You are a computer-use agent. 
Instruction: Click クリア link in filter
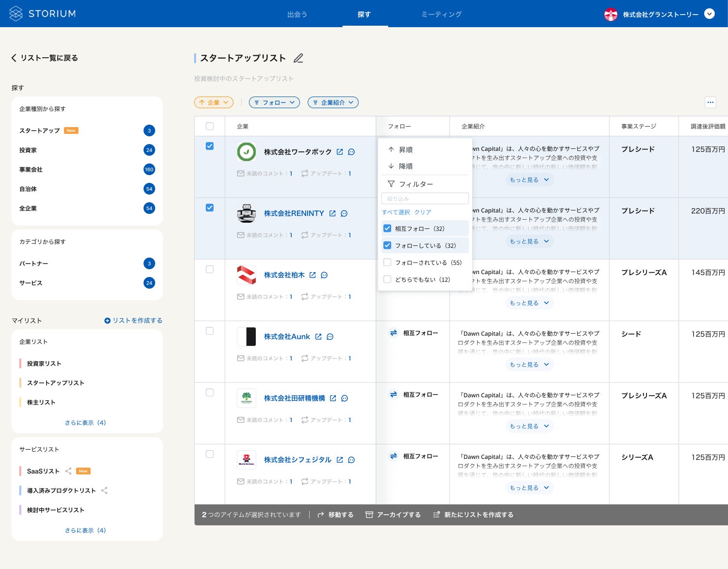(423, 212)
